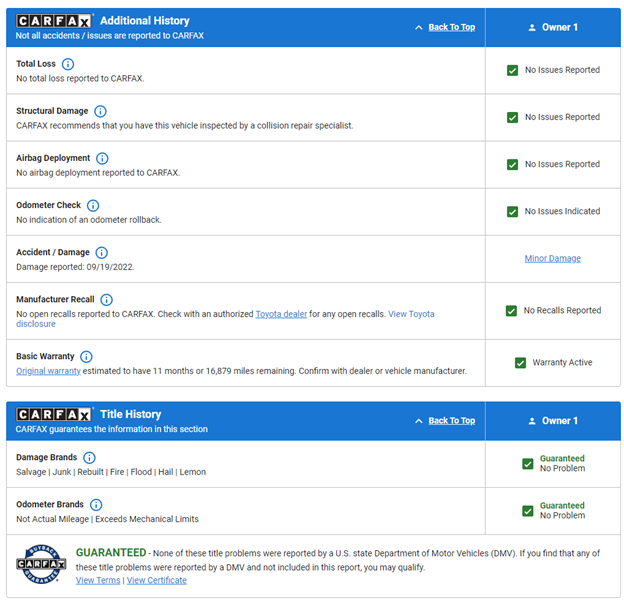This screenshot has height=601, width=624.
Task: Open the Minor Damage link
Action: coord(552,259)
